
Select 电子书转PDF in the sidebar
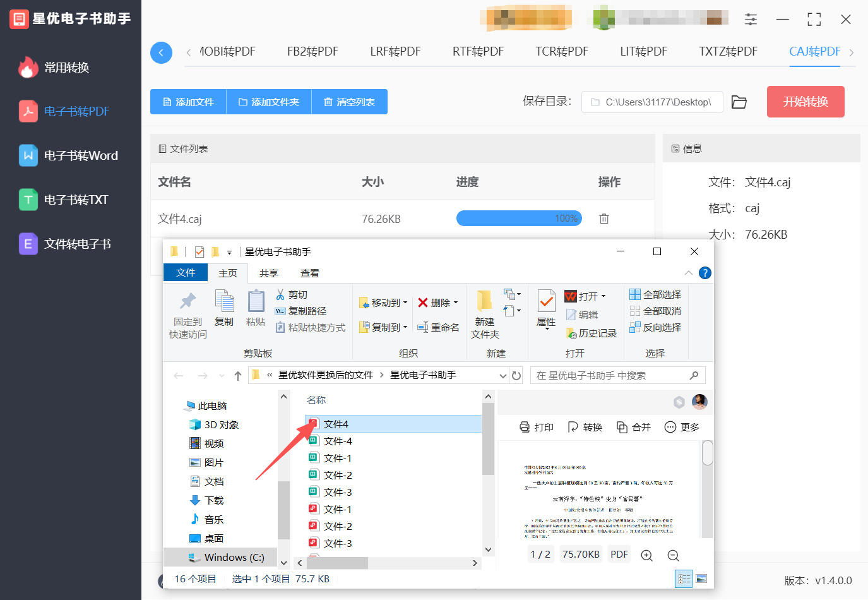pos(64,111)
